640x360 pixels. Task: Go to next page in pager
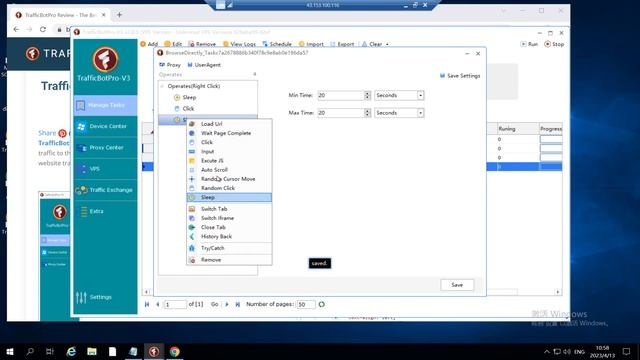[227, 304]
